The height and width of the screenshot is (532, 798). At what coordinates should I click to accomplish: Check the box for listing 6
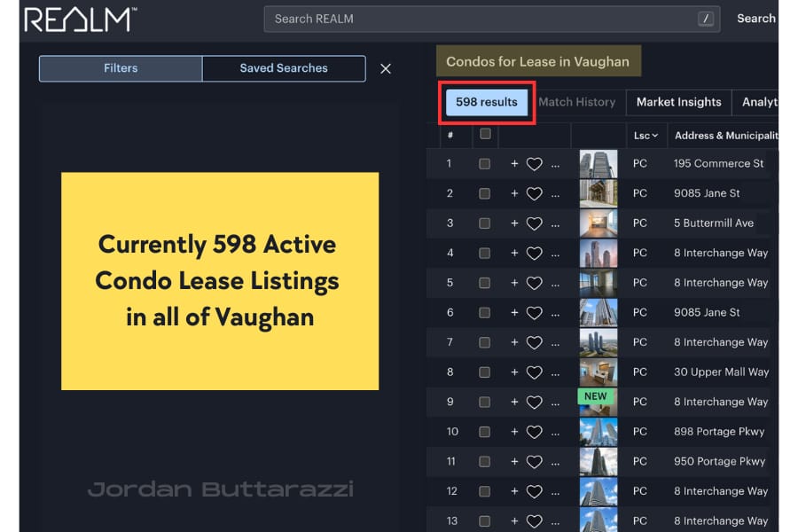[484, 313]
